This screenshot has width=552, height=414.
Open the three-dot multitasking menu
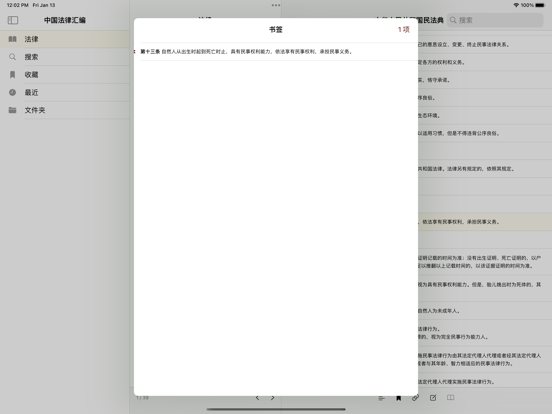[276, 5]
